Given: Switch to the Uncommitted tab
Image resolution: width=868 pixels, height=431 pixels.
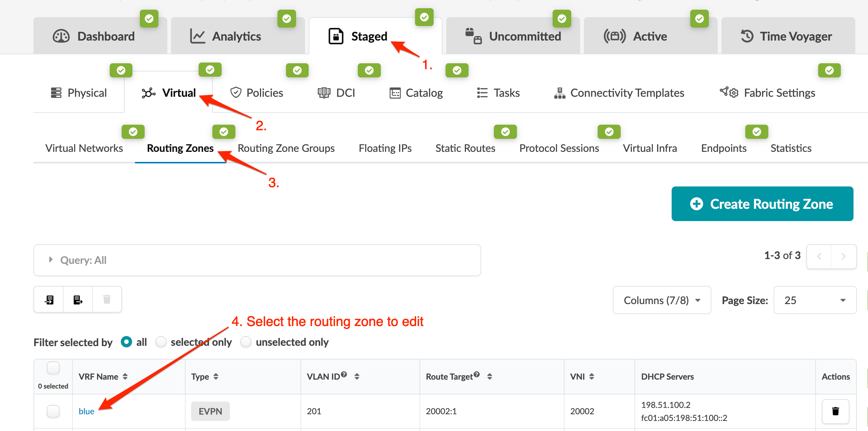Looking at the screenshot, I should (x=513, y=36).
